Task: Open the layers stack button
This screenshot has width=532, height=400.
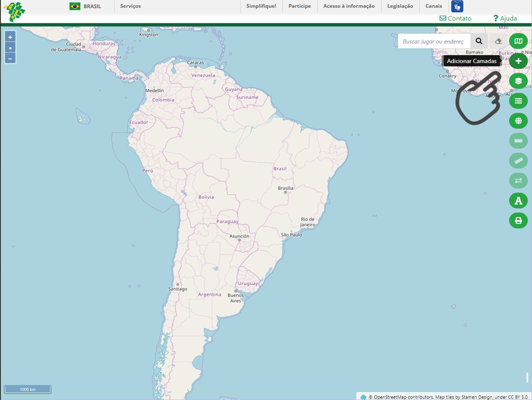Action: click(x=518, y=81)
